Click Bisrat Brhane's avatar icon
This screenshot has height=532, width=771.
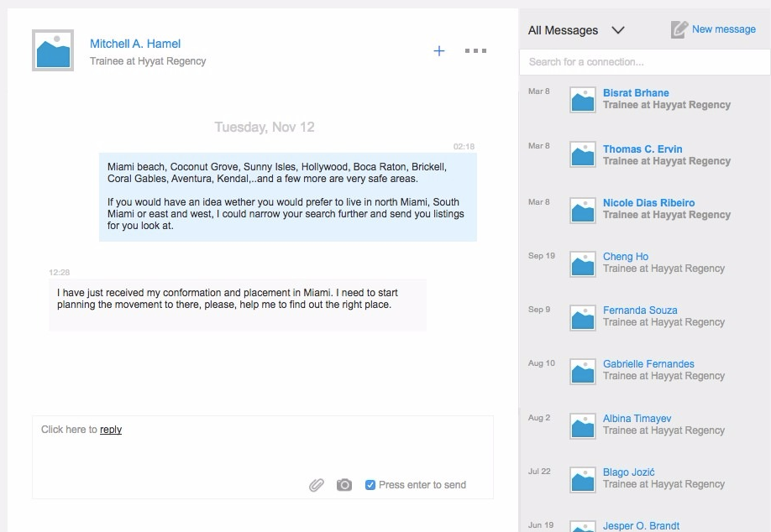click(583, 99)
